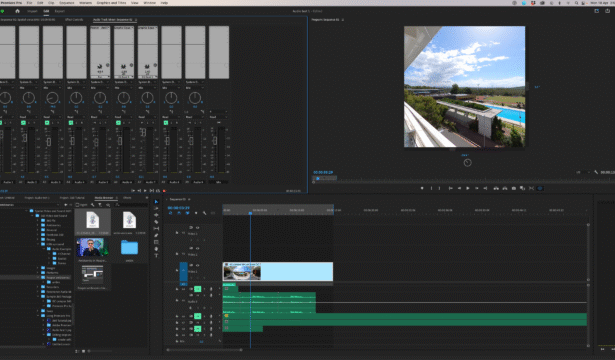Step back one frame in Program monitor
Image resolution: width=615 pixels, height=360 pixels.
pos(459,188)
